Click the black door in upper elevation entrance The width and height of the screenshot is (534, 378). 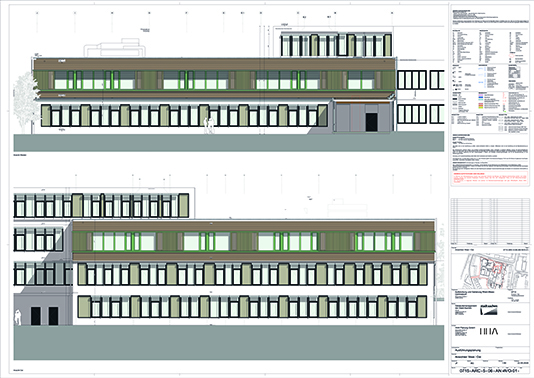[371, 122]
